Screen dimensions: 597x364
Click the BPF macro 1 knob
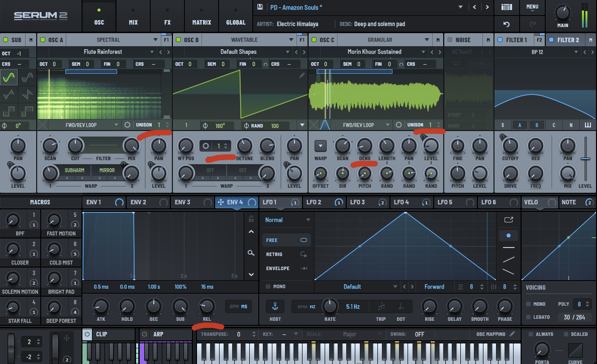click(13, 220)
